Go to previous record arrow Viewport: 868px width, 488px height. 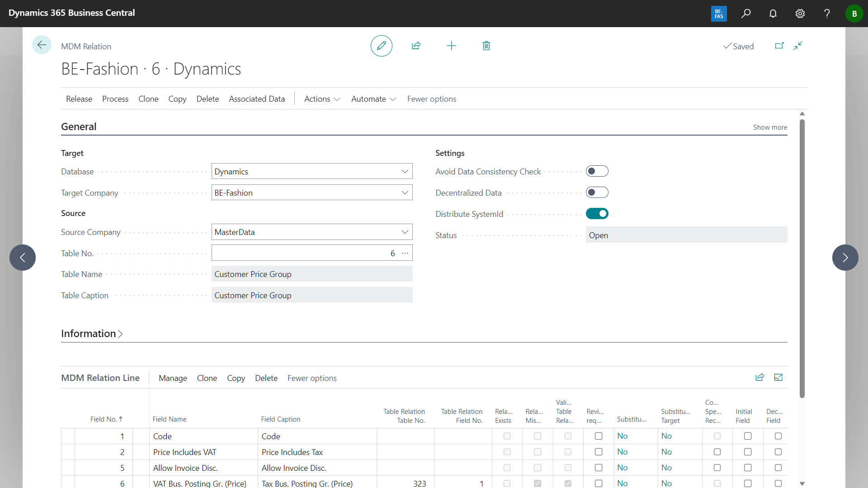23,258
